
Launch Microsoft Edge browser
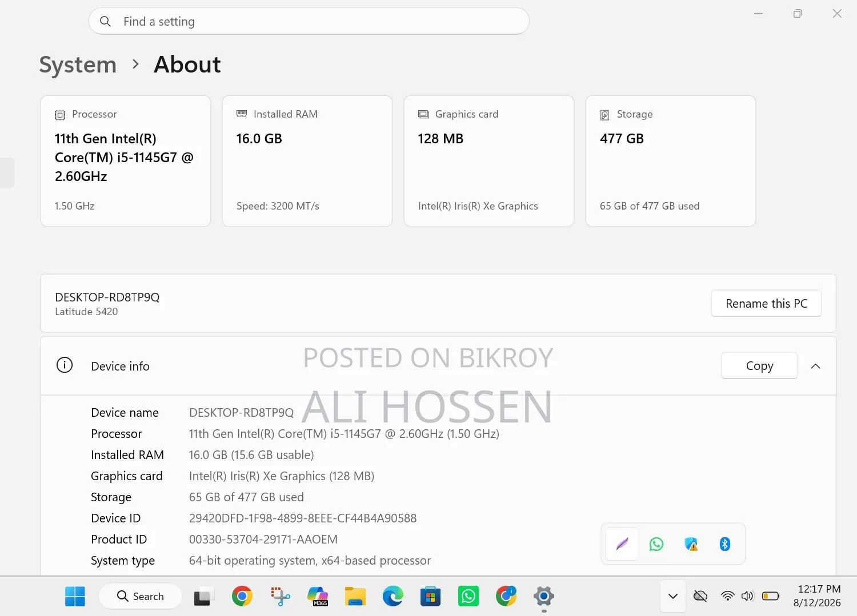393,597
